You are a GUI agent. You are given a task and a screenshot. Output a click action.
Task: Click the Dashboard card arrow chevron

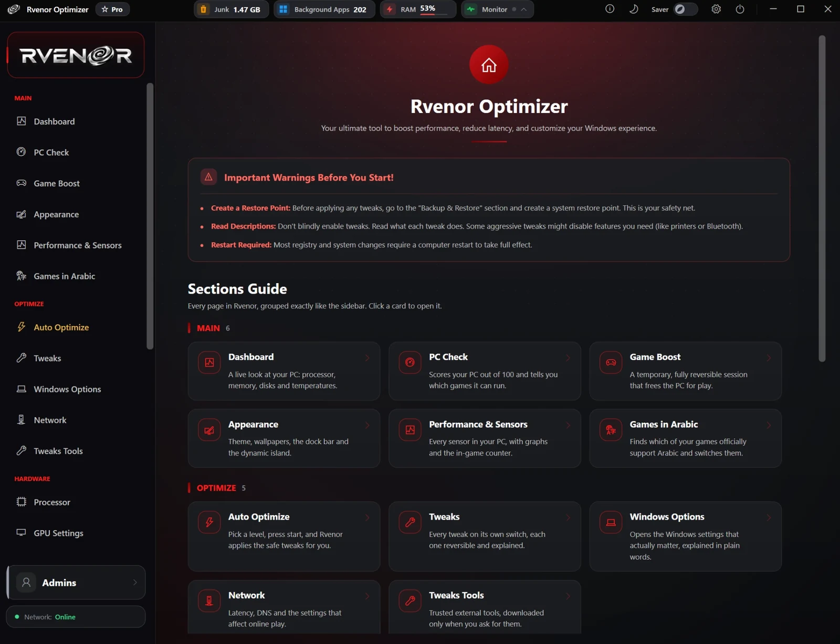click(x=367, y=358)
